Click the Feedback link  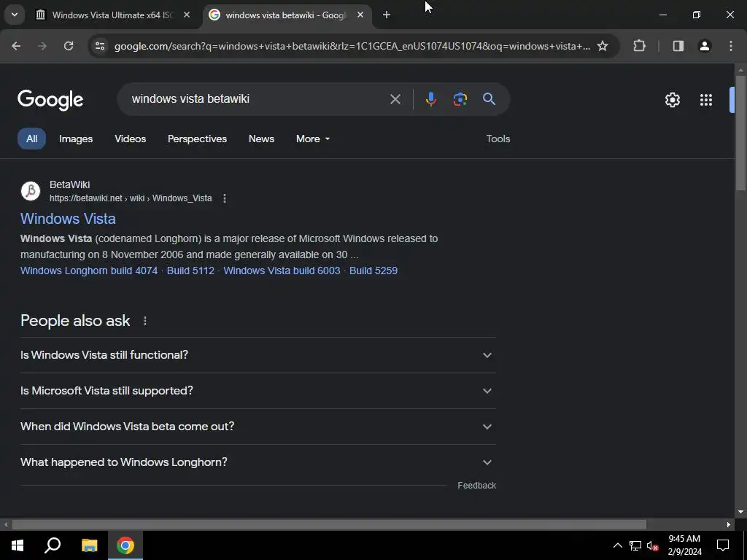pos(477,485)
